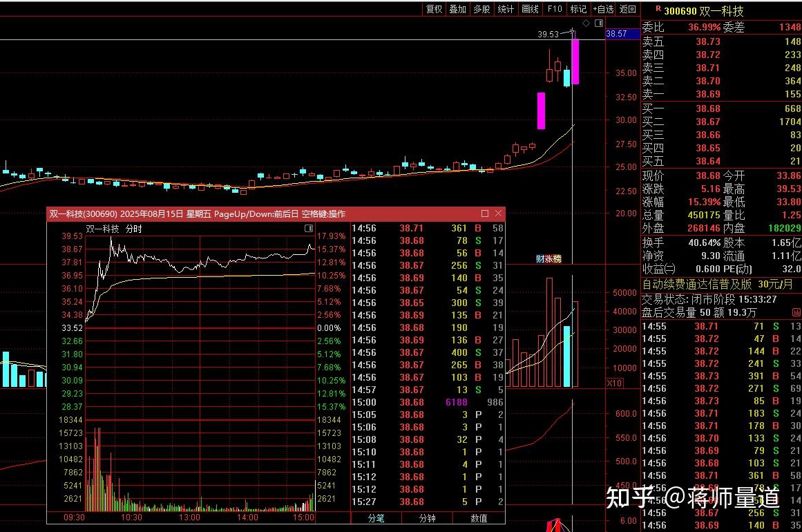Select the 买一 38.68 bid row
The image size is (802, 532).
[x=722, y=108]
